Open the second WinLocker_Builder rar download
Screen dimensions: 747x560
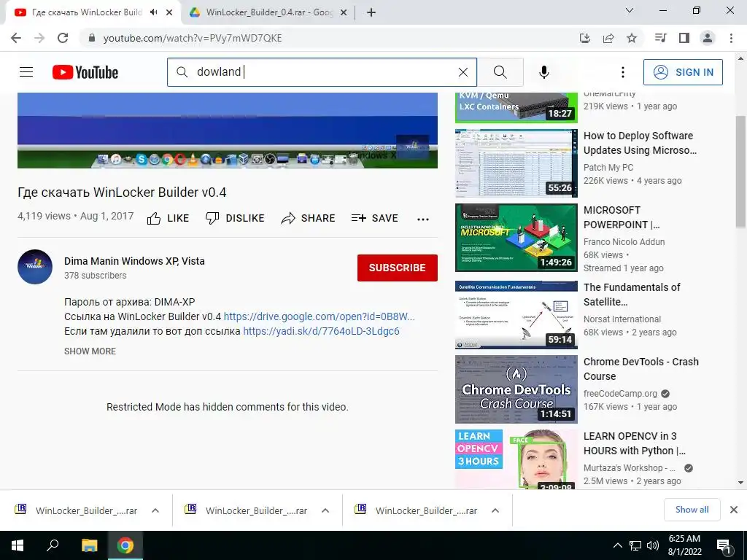click(247, 510)
